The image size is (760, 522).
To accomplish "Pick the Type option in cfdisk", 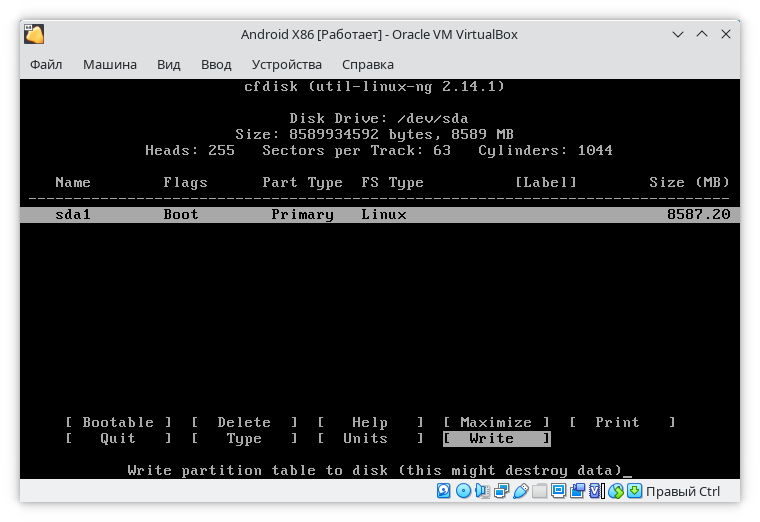I will click(244, 438).
